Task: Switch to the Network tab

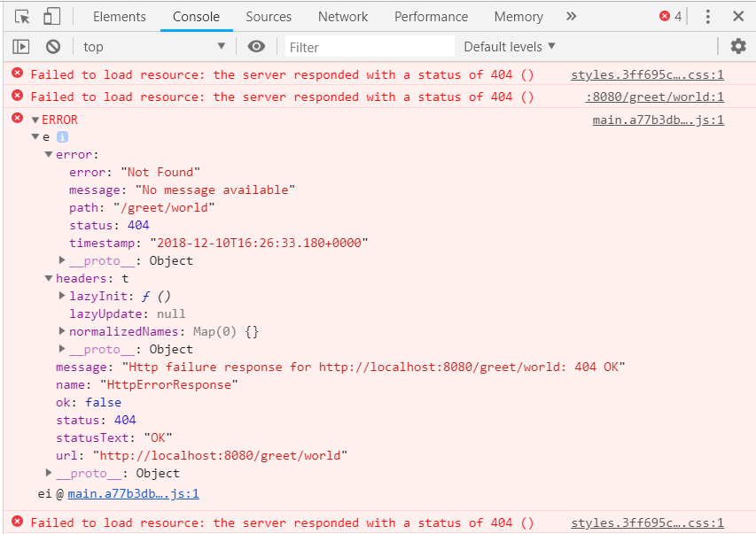Action: point(343,17)
